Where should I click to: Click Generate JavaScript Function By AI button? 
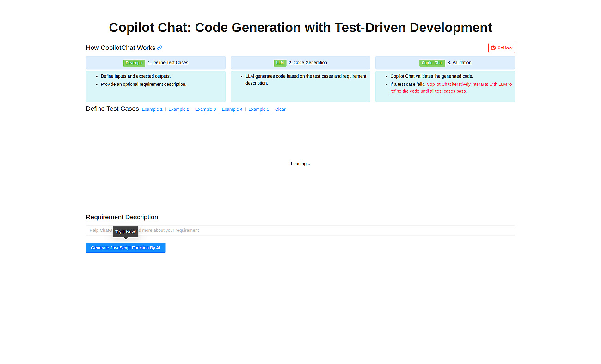[x=125, y=248]
